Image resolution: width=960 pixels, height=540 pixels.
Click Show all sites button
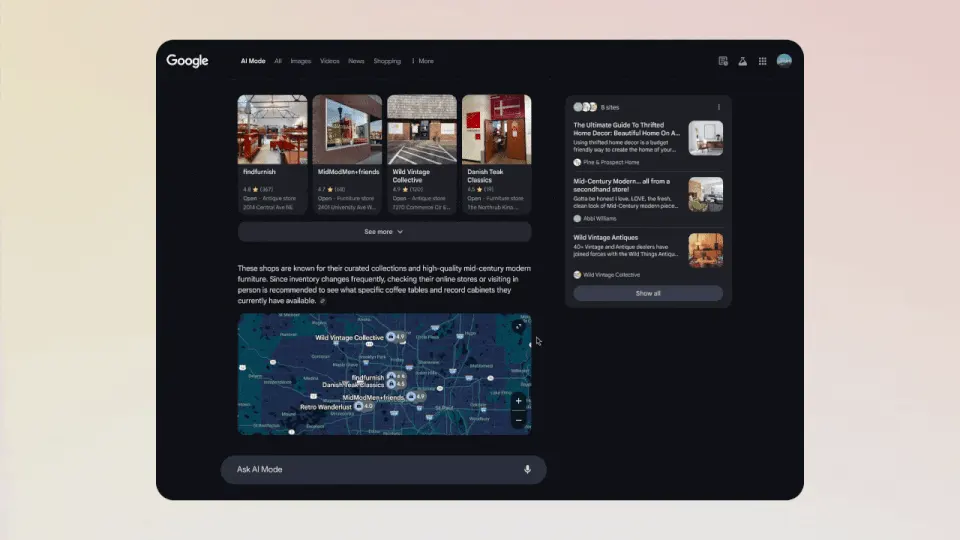point(648,293)
